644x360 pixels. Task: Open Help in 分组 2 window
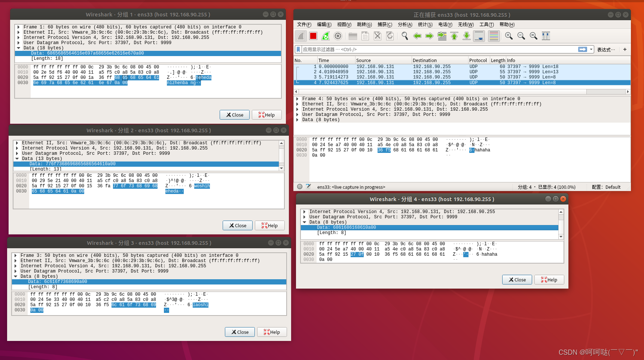click(269, 225)
